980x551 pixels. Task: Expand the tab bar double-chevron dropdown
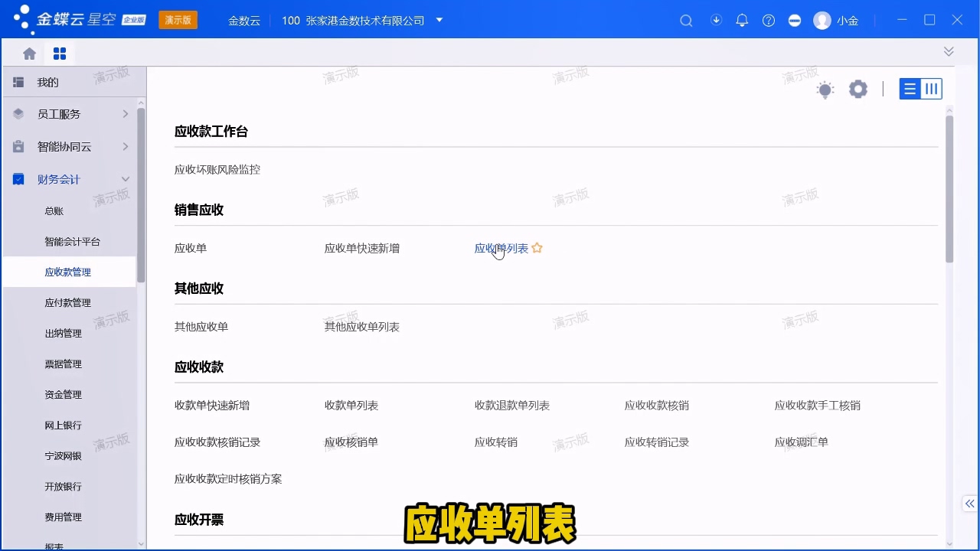coord(949,51)
